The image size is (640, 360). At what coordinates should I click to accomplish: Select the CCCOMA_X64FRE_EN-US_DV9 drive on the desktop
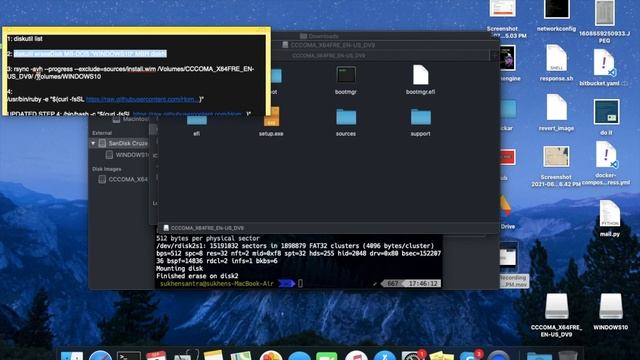(556, 315)
